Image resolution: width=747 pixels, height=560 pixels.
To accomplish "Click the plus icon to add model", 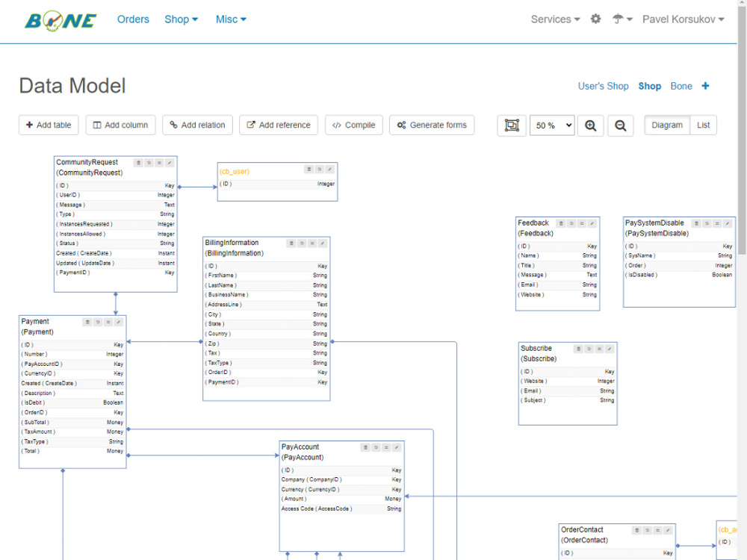I will (x=706, y=86).
